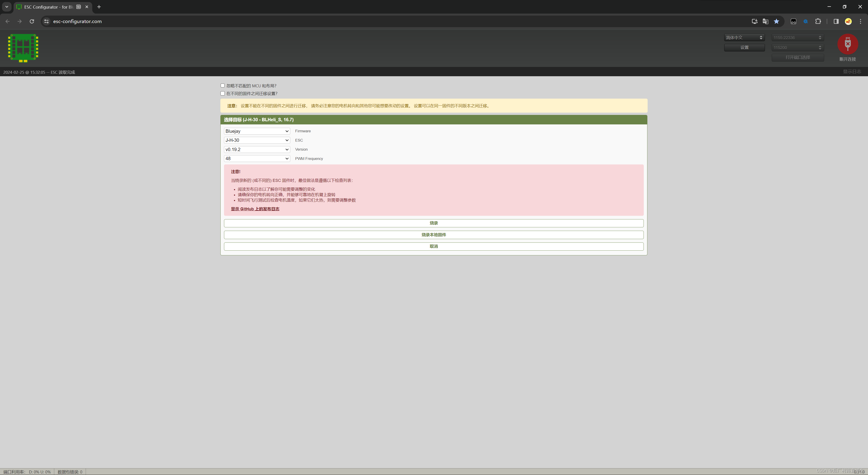The width and height of the screenshot is (868, 475).
Task: Open the ESC dropdown showing J-H-30
Action: coord(257,140)
